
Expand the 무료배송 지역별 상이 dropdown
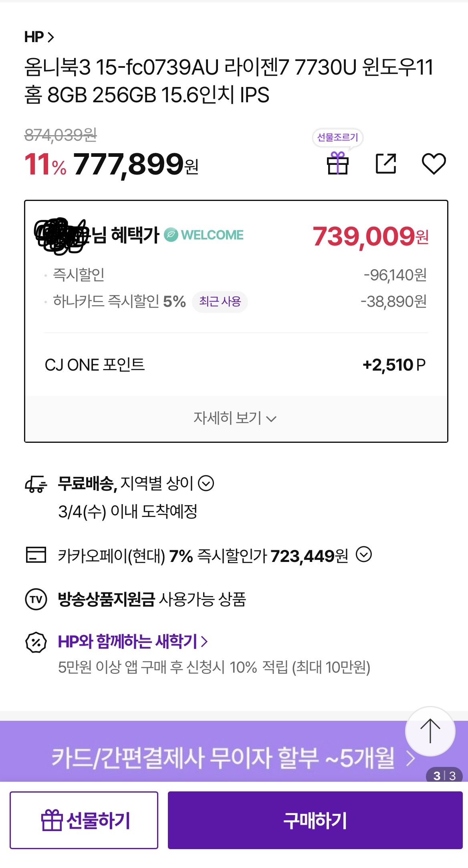(x=206, y=483)
